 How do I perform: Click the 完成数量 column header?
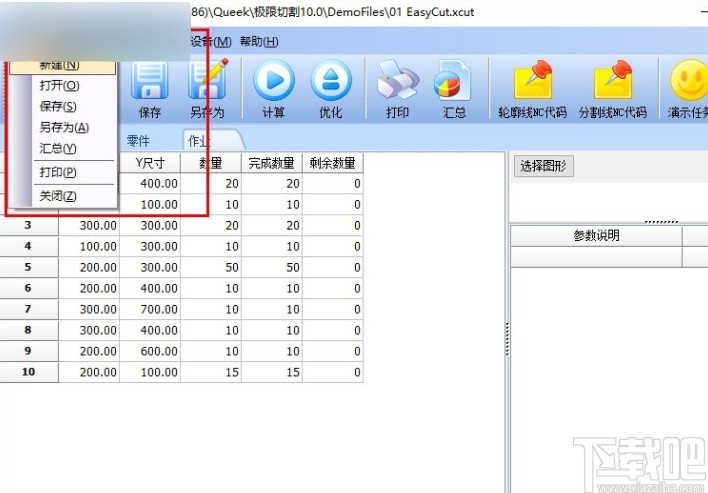[x=272, y=163]
